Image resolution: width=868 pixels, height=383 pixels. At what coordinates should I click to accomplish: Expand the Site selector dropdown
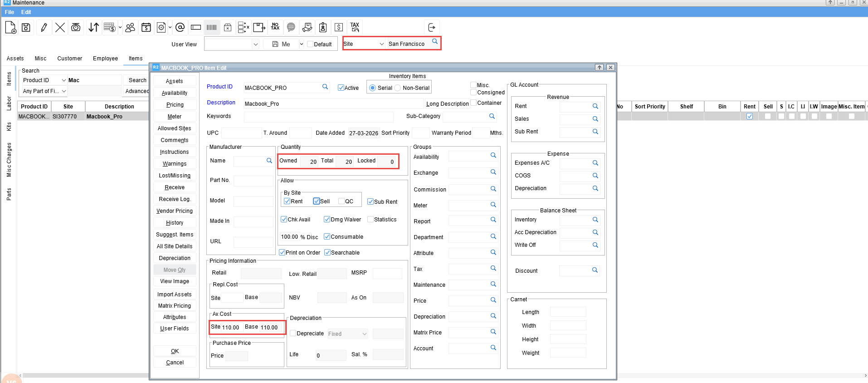(x=381, y=44)
